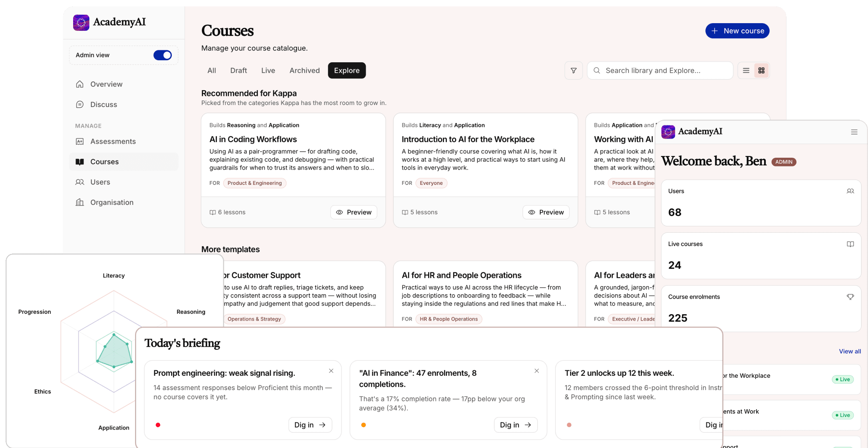This screenshot has width=868, height=448.
Task: Click the red status dot on Prompt engineering
Action: tap(158, 425)
